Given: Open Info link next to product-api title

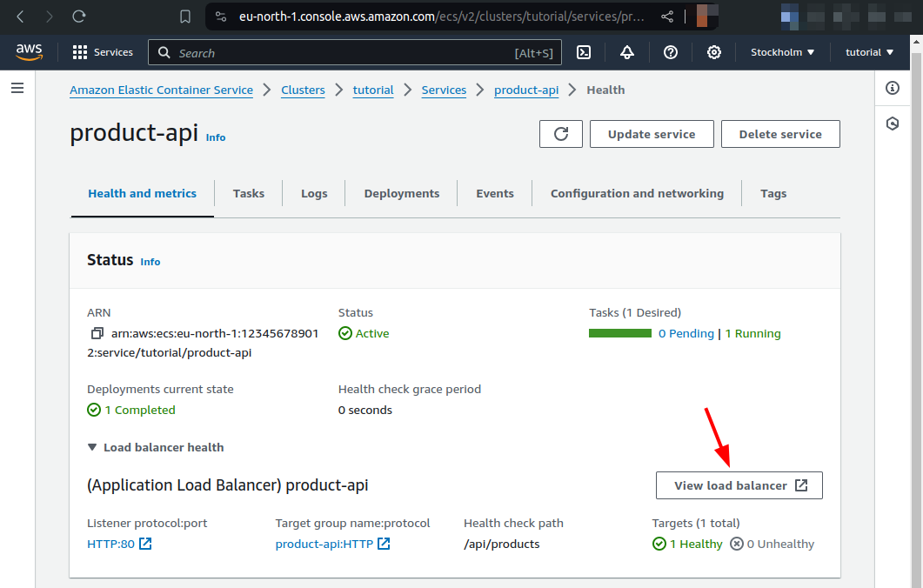Looking at the screenshot, I should (216, 137).
